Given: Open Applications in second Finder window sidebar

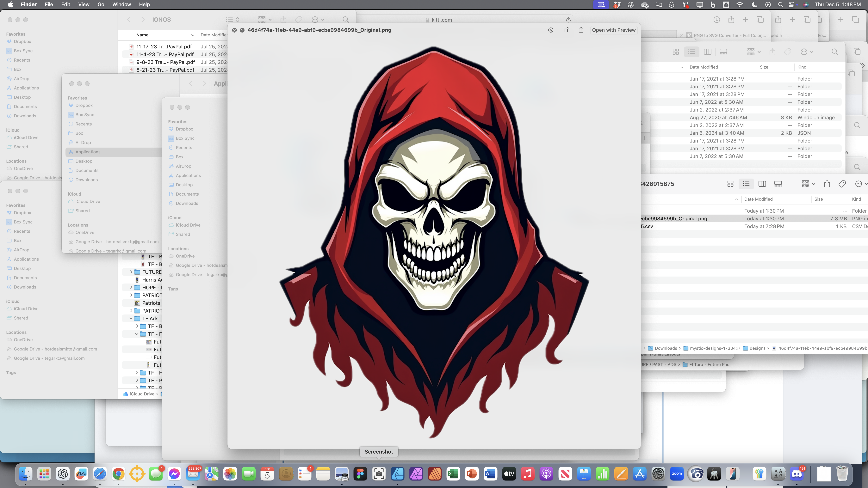Looking at the screenshot, I should pos(88,152).
